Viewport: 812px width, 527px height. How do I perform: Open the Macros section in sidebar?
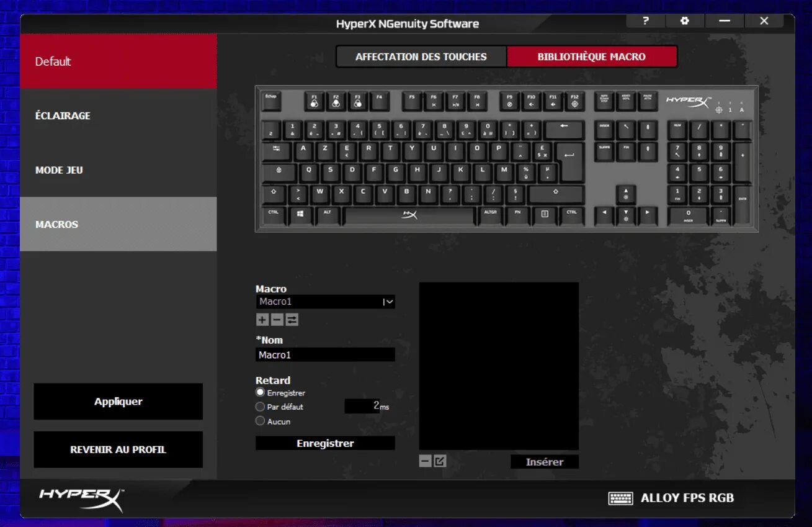pos(118,224)
